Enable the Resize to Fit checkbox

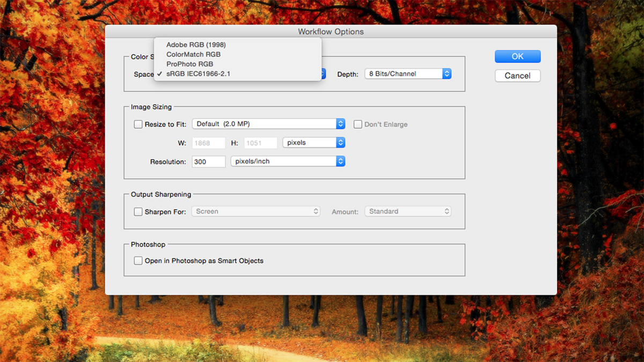138,124
